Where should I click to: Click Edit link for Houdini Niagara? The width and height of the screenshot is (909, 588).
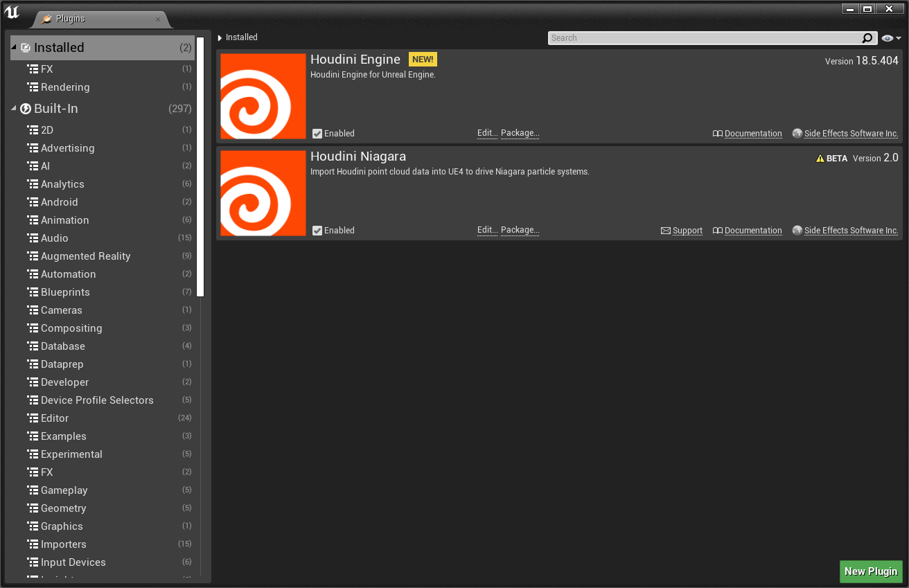point(488,230)
